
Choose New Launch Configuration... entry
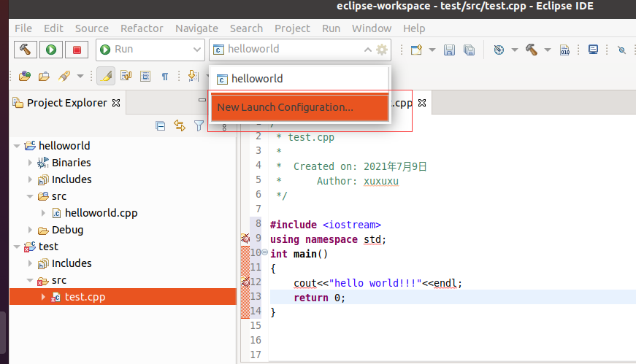(x=300, y=107)
